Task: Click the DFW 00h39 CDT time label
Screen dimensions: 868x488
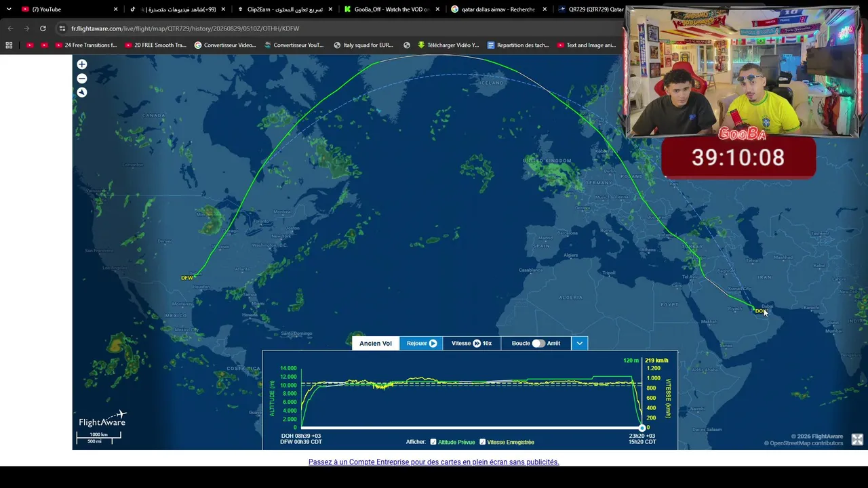Action: [x=301, y=442]
